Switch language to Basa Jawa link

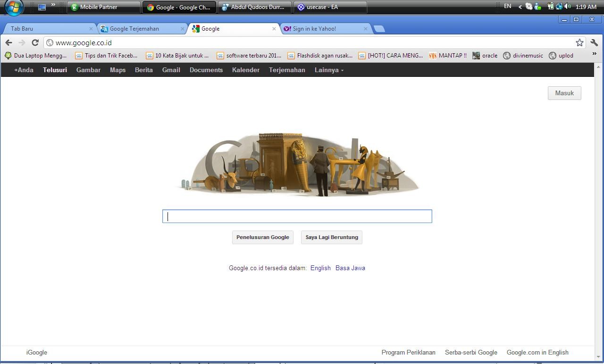click(350, 268)
